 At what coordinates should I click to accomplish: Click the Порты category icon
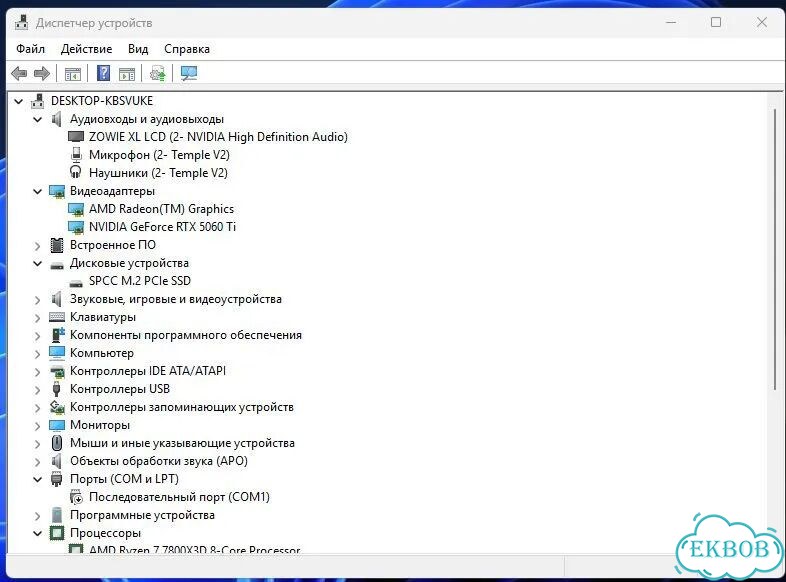pos(57,479)
